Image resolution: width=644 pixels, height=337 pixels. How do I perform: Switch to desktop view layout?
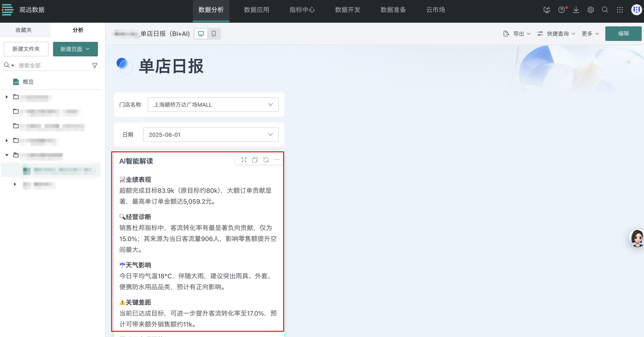coord(201,33)
